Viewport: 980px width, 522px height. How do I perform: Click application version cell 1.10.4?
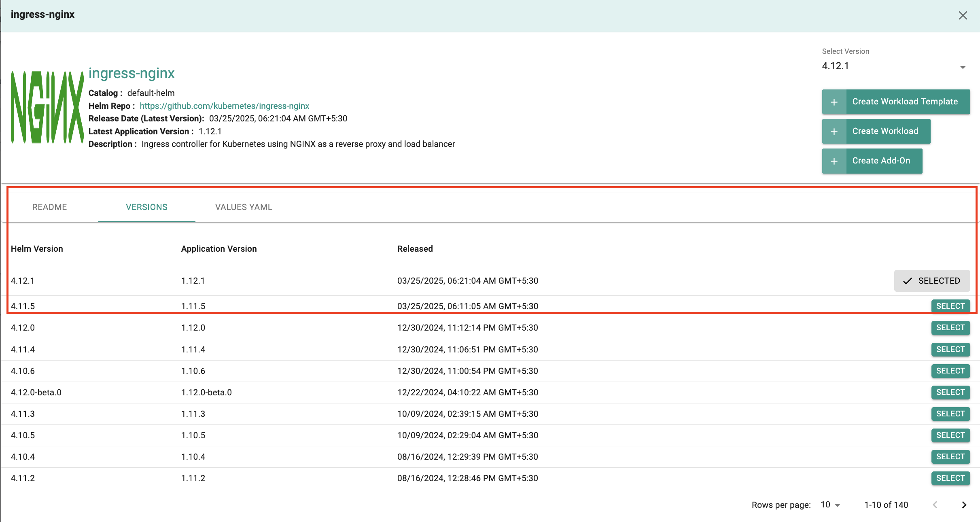[193, 457]
